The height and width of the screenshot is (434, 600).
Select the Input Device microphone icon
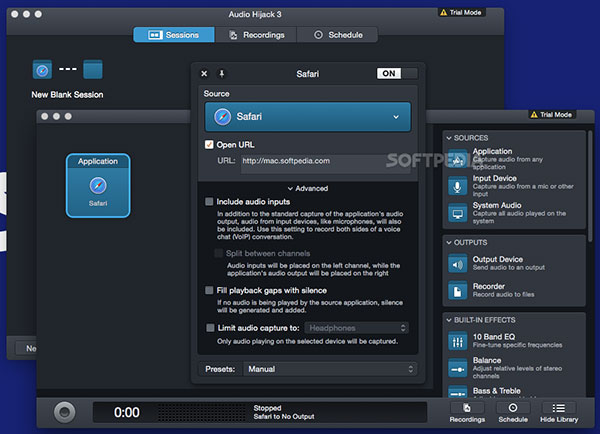point(458,186)
